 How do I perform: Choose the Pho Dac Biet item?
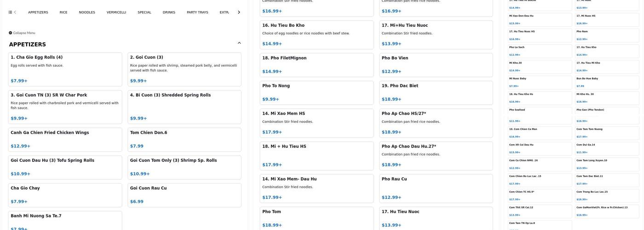tap(436, 92)
